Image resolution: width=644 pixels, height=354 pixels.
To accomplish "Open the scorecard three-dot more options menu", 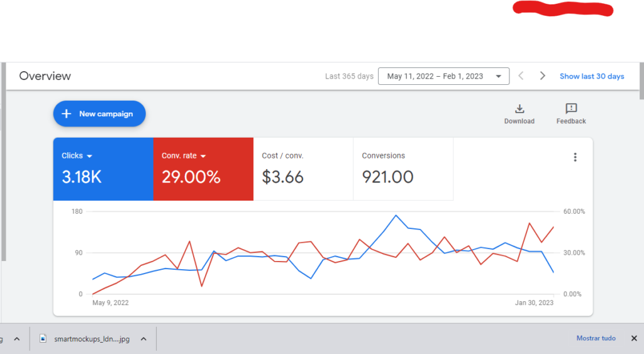I will click(x=575, y=157).
